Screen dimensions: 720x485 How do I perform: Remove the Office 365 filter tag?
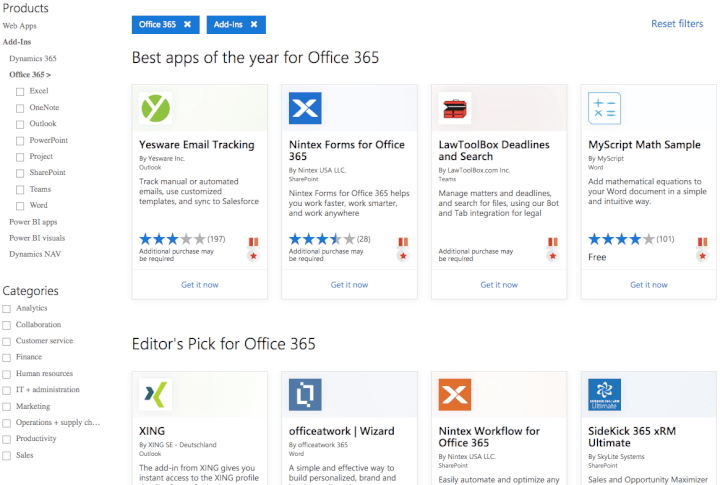(x=187, y=24)
